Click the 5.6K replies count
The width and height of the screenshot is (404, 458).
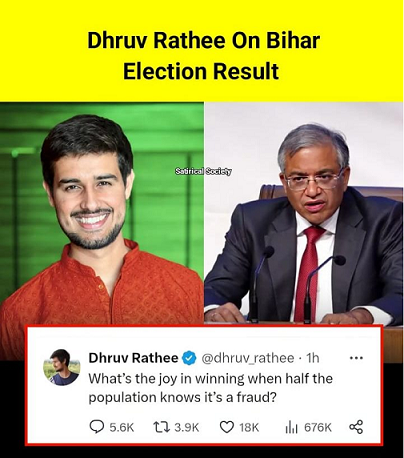pyautogui.click(x=122, y=427)
